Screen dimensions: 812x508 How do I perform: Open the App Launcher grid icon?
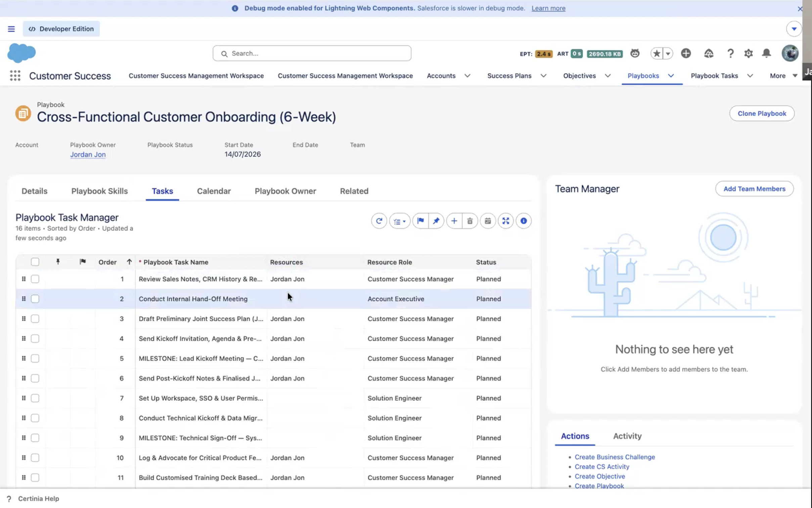[15, 76]
